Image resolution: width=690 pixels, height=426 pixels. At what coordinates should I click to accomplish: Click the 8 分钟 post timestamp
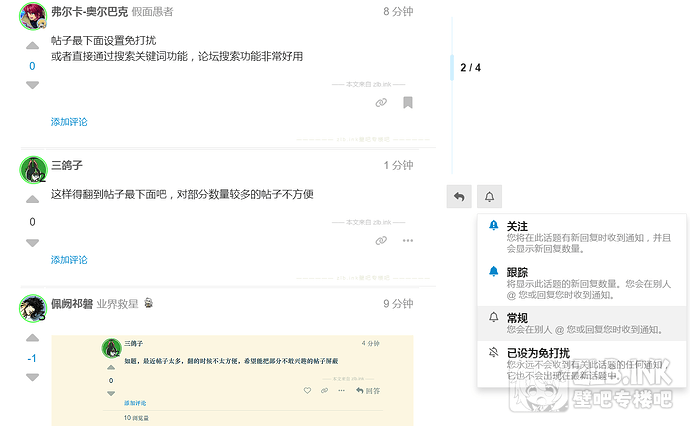click(398, 11)
